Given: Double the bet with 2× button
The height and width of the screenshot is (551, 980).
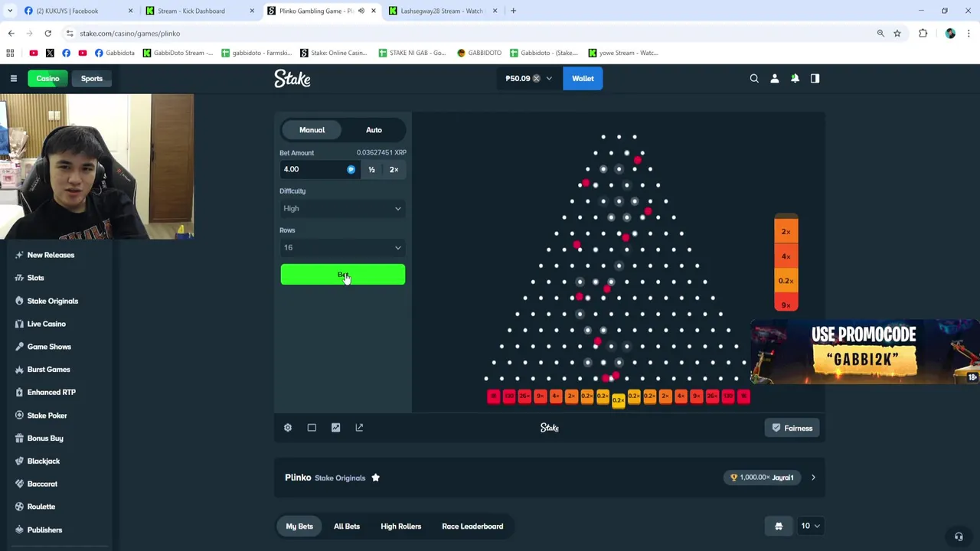Looking at the screenshot, I should [x=394, y=169].
